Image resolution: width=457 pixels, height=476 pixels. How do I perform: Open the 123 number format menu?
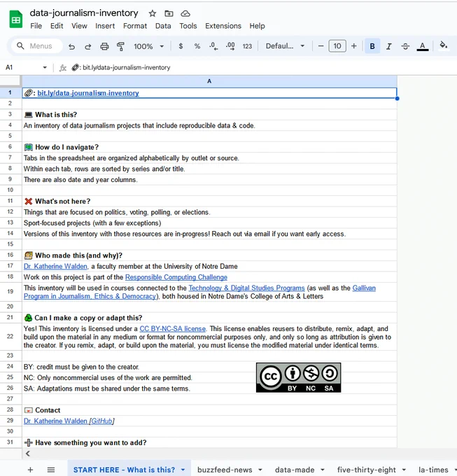[247, 46]
